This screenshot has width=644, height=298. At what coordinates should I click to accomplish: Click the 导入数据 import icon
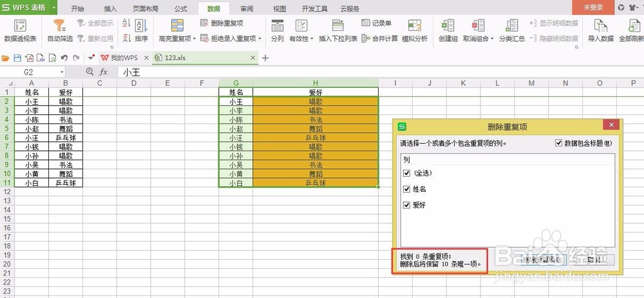tap(601, 26)
